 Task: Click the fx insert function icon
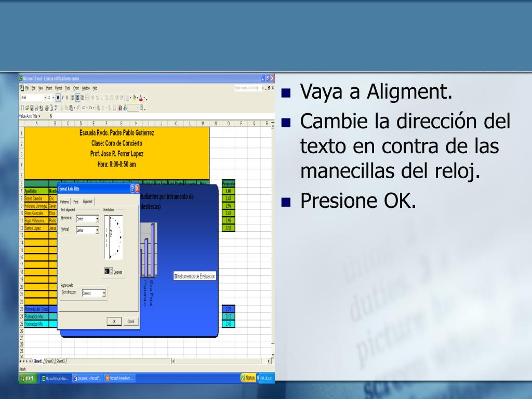coord(51,116)
